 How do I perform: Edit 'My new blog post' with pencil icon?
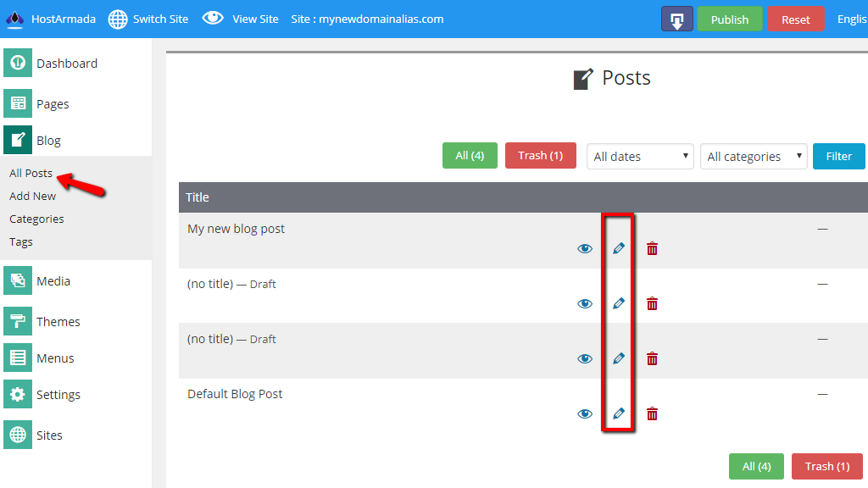(618, 248)
